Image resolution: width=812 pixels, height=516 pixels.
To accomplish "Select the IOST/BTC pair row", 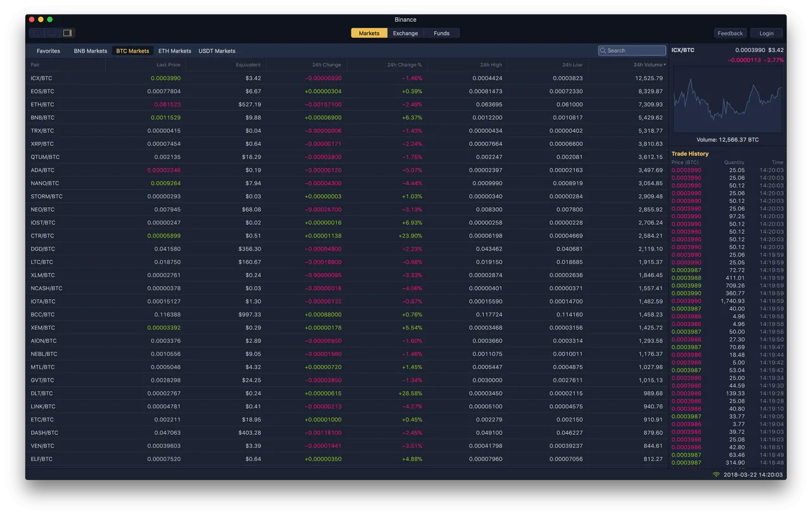I will [x=346, y=223].
